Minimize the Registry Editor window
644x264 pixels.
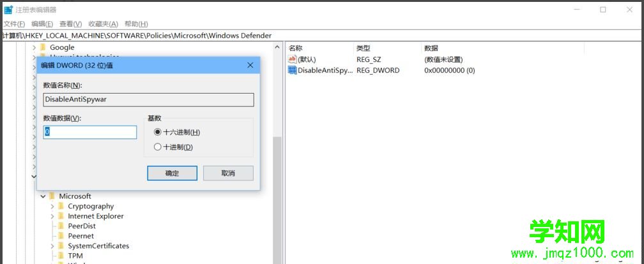[576, 10]
